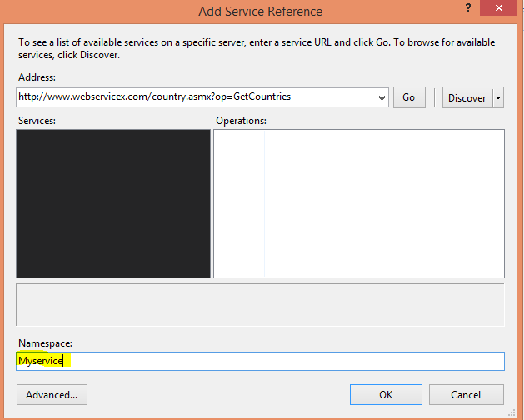Click the resize grip in dialog corner

[512, 413]
